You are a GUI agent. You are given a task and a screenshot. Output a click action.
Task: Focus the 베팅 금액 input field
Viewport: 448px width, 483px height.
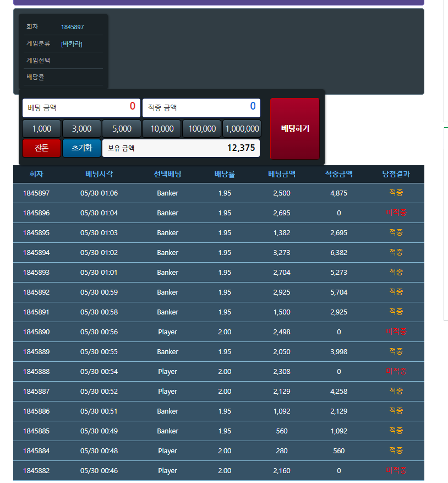tap(81, 108)
